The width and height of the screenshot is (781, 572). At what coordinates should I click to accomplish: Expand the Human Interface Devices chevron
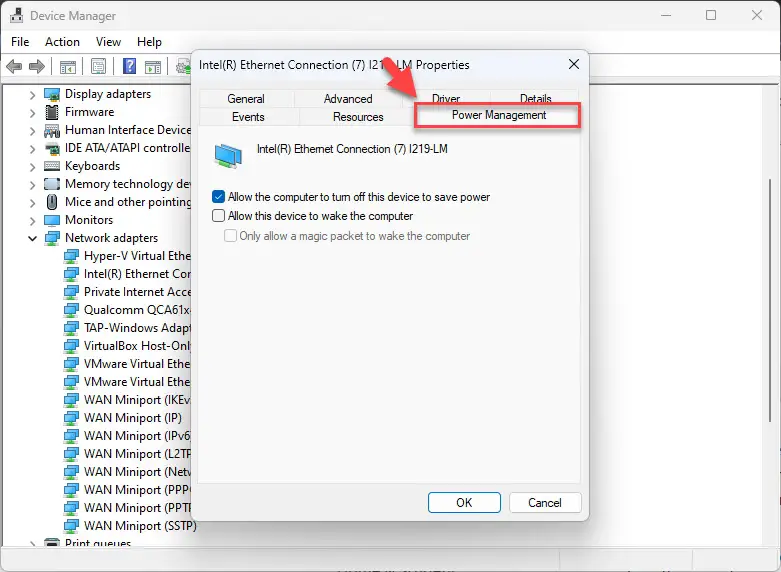click(32, 131)
